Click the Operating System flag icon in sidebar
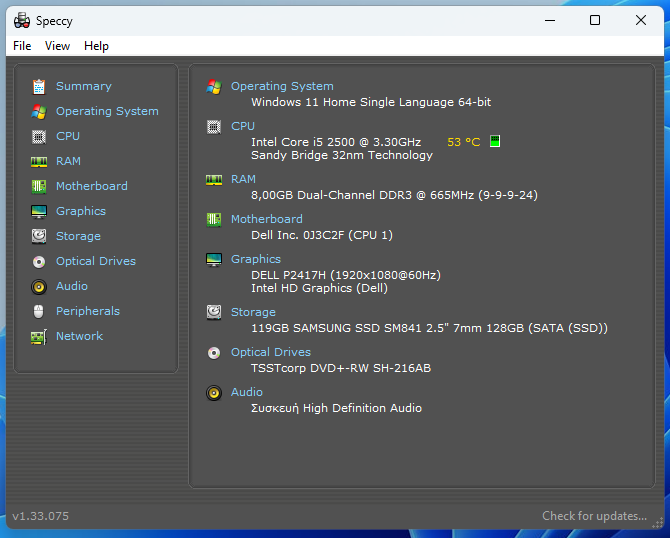Screen dimensions: 670x538 (x=39, y=112)
